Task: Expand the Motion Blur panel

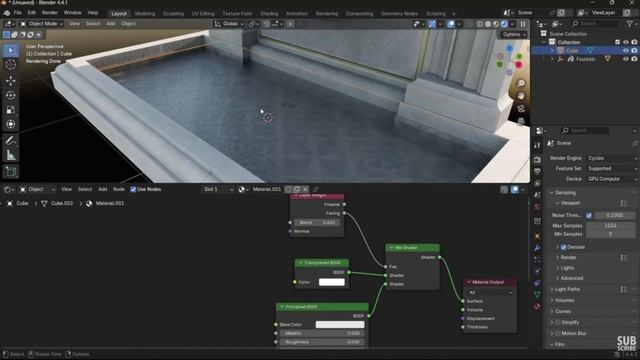Action: pyautogui.click(x=573, y=333)
